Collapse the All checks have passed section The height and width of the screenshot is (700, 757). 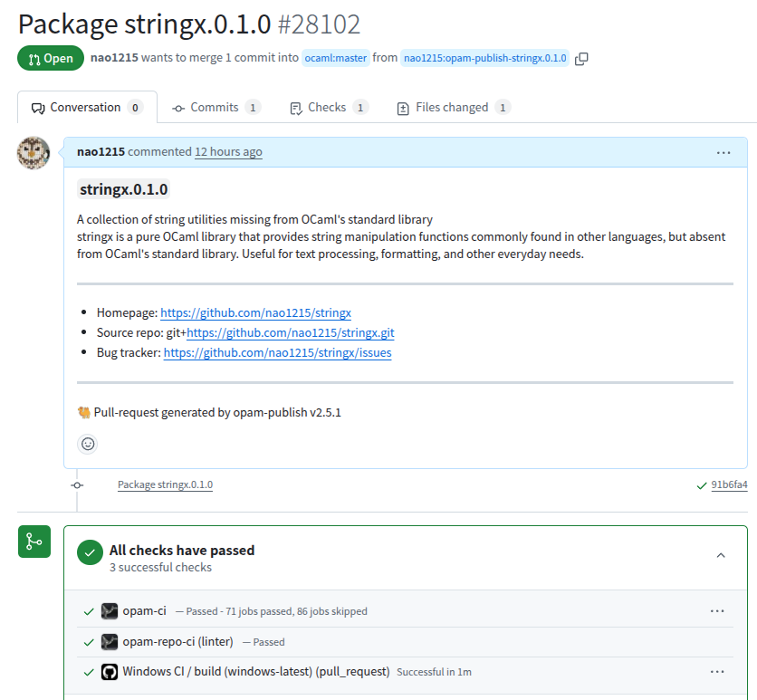(721, 555)
